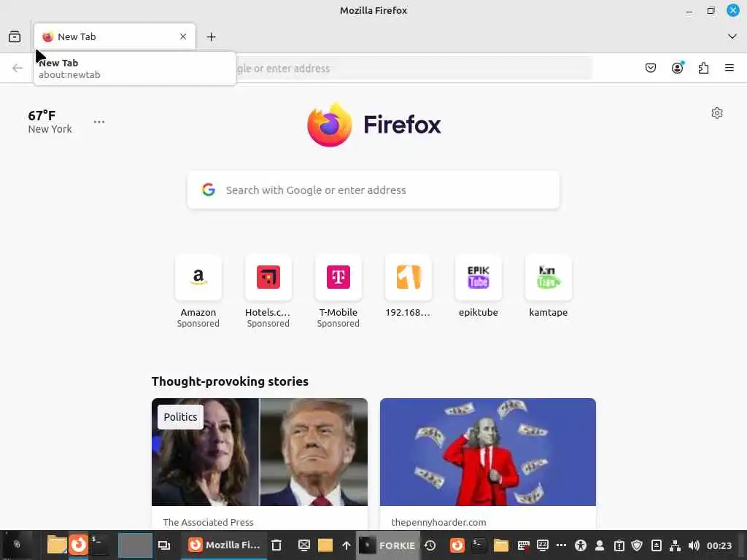Open the Firefox account icon

click(x=677, y=68)
